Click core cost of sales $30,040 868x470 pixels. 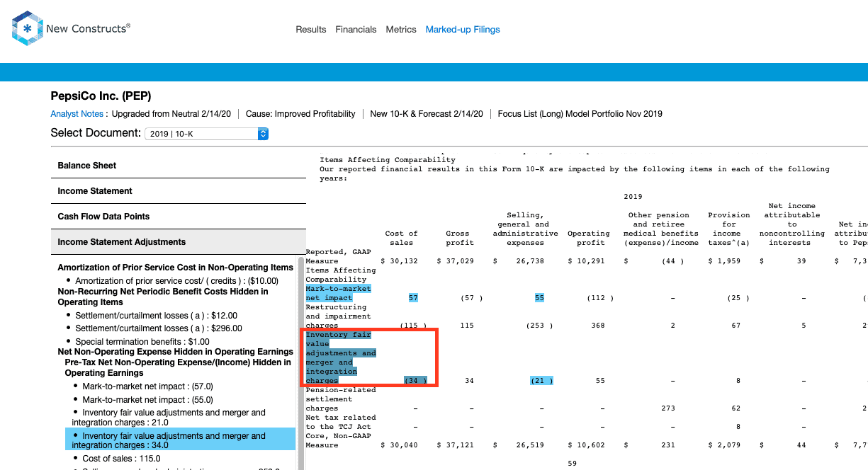click(x=400, y=445)
